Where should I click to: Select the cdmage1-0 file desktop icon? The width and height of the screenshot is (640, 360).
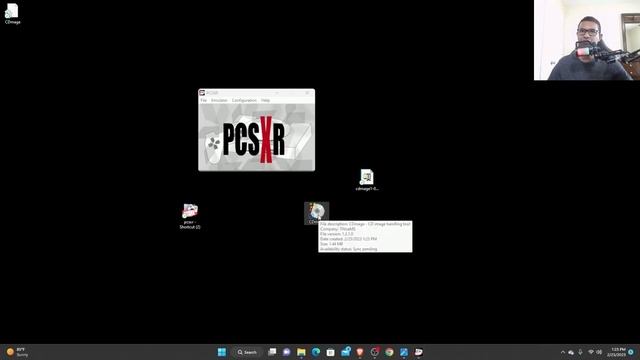367,180
